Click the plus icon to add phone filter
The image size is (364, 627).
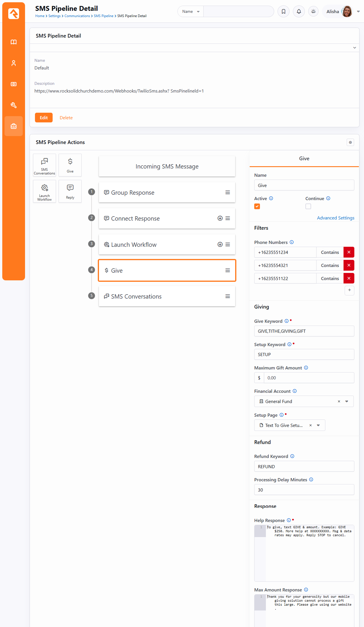(x=349, y=290)
